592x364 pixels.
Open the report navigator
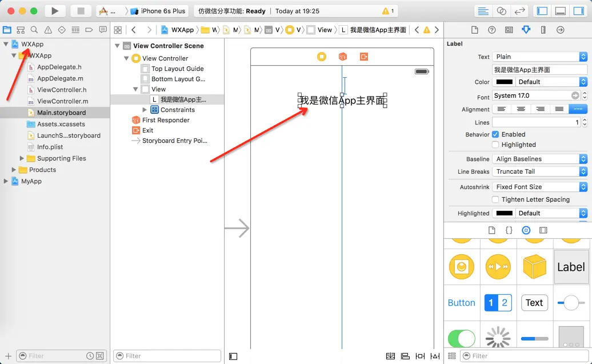click(x=103, y=30)
